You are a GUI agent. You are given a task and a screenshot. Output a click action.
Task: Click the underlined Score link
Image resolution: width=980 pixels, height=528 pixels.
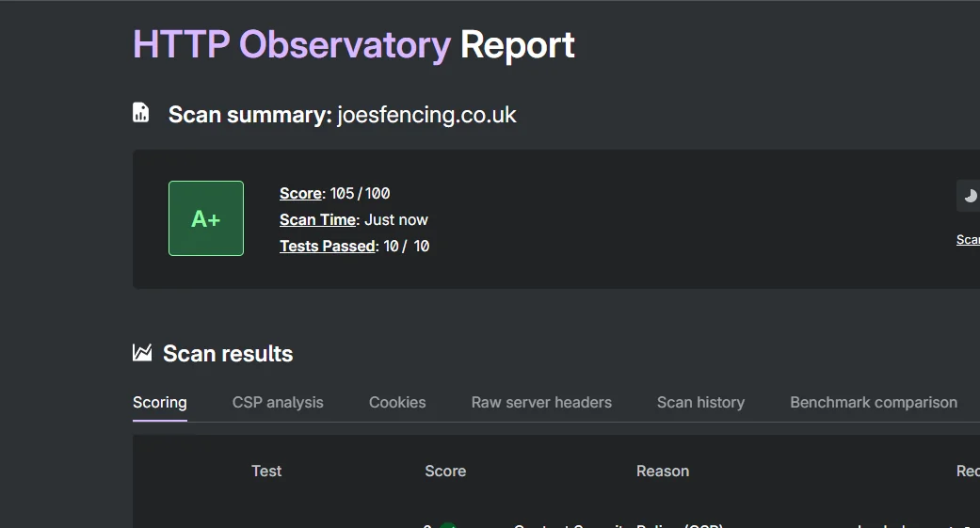click(300, 194)
